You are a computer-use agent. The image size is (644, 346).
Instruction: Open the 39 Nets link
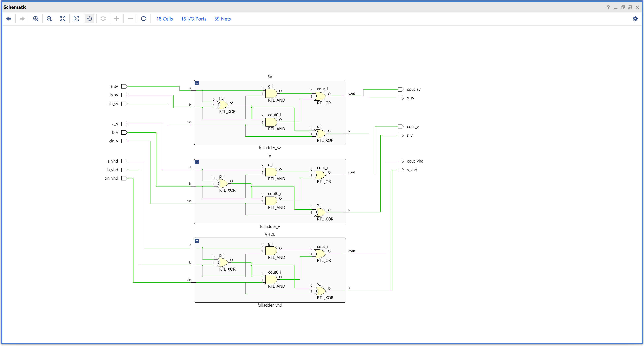click(x=223, y=19)
